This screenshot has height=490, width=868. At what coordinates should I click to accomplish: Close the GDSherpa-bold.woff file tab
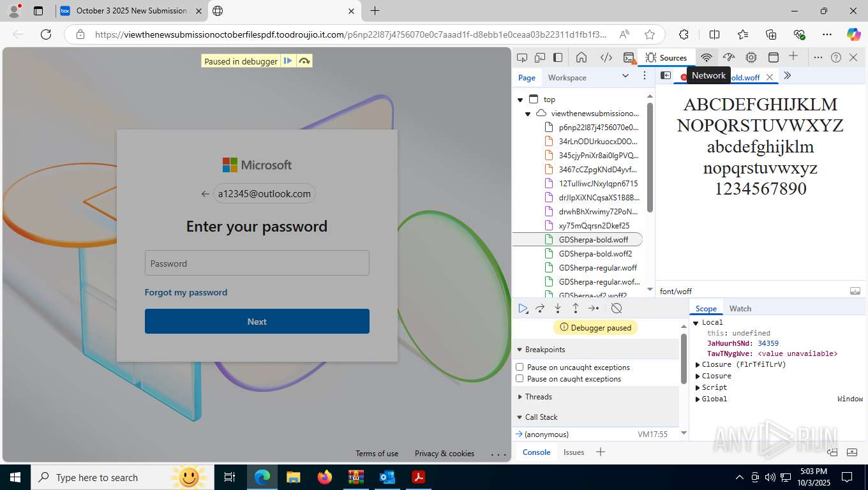point(770,77)
